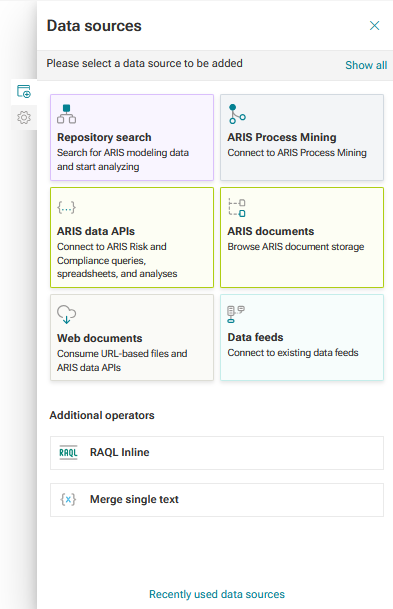
Task: Open the settings gear sidebar icon
Action: tap(24, 117)
